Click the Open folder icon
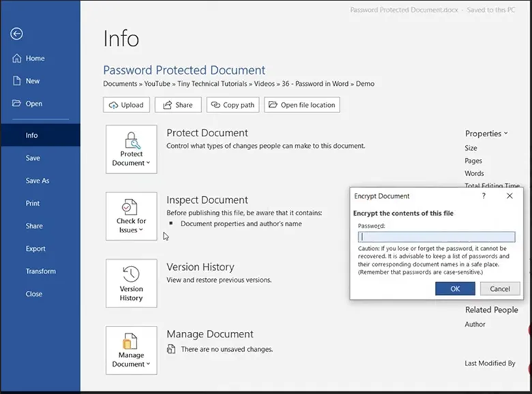This screenshot has width=532, height=394. coord(17,104)
